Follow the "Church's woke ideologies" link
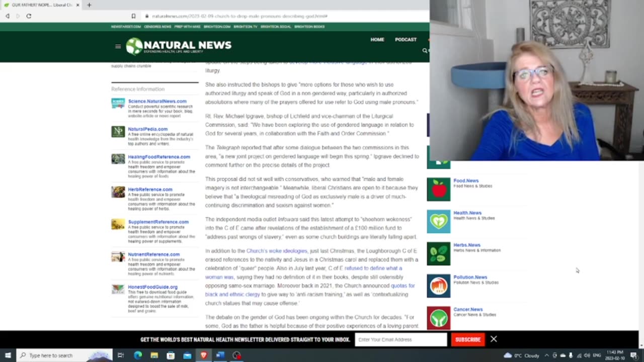644x362 pixels. 277,251
